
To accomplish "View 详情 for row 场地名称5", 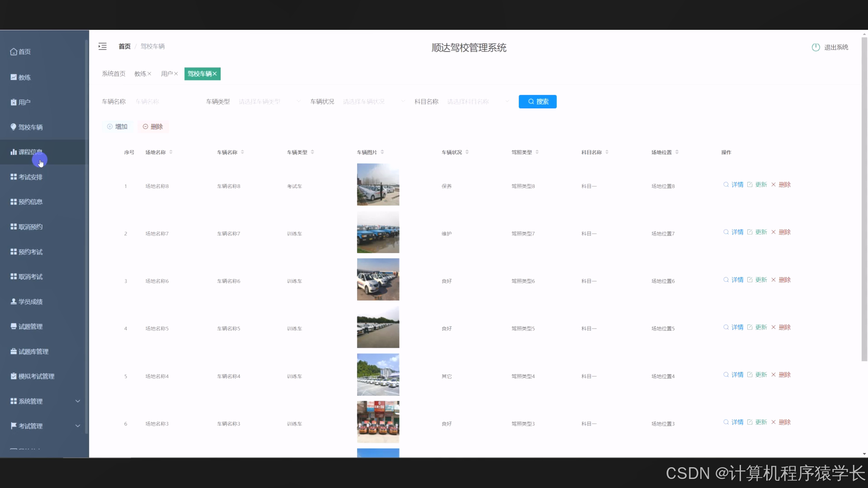I will (733, 328).
